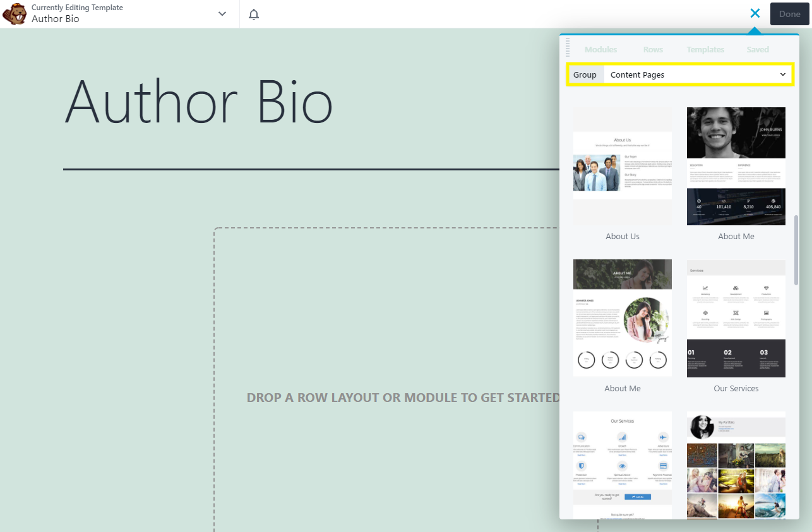
Task: Open the Templates tab
Action: pyautogui.click(x=705, y=49)
